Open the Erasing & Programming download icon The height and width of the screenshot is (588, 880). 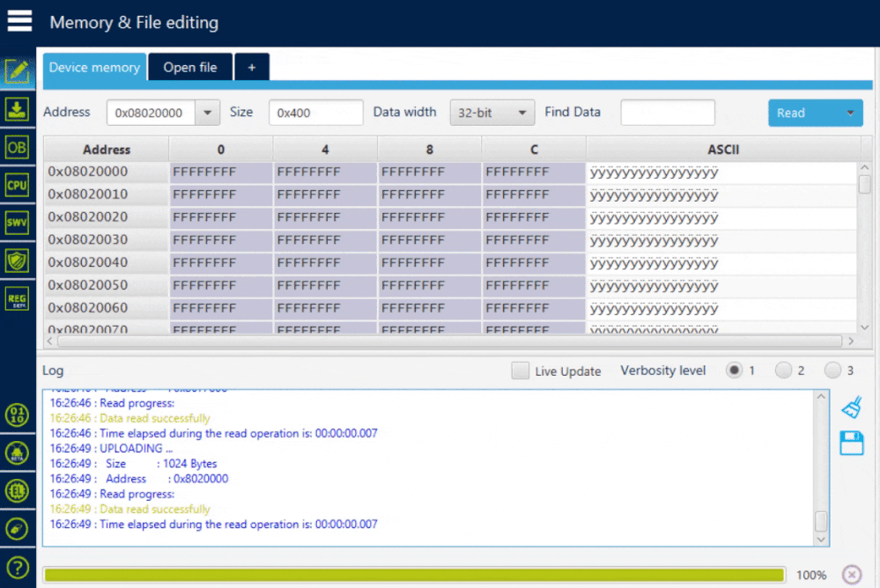point(17,109)
